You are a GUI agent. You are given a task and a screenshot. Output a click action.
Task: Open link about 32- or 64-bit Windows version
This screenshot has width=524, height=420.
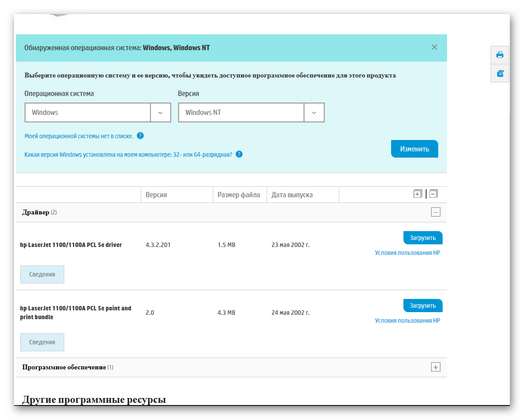click(x=128, y=155)
